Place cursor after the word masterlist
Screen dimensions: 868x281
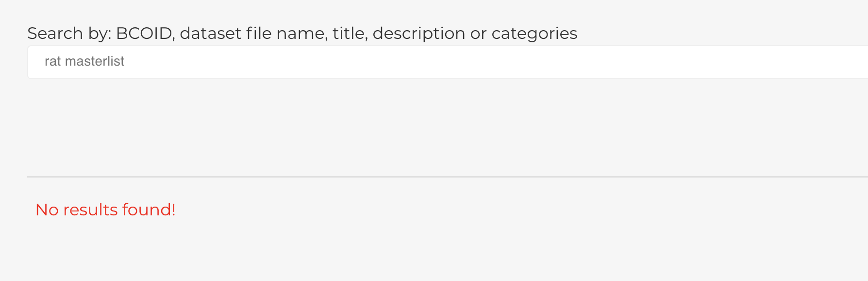125,62
